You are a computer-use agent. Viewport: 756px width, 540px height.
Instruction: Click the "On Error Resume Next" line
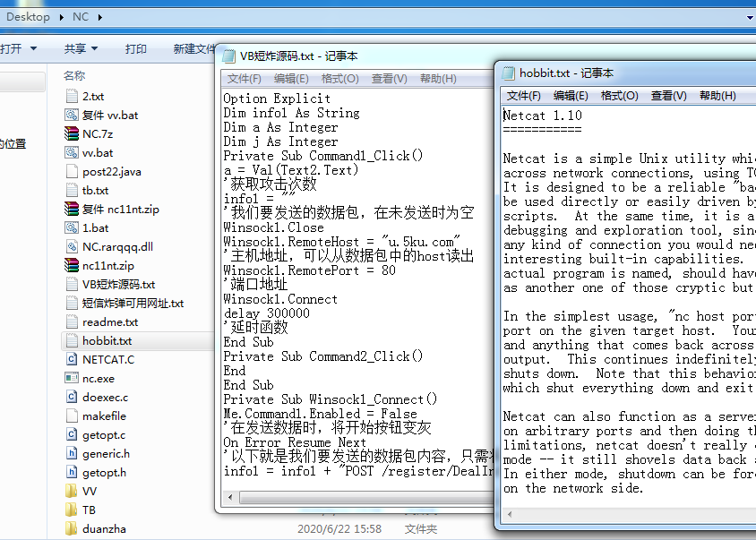(x=295, y=442)
